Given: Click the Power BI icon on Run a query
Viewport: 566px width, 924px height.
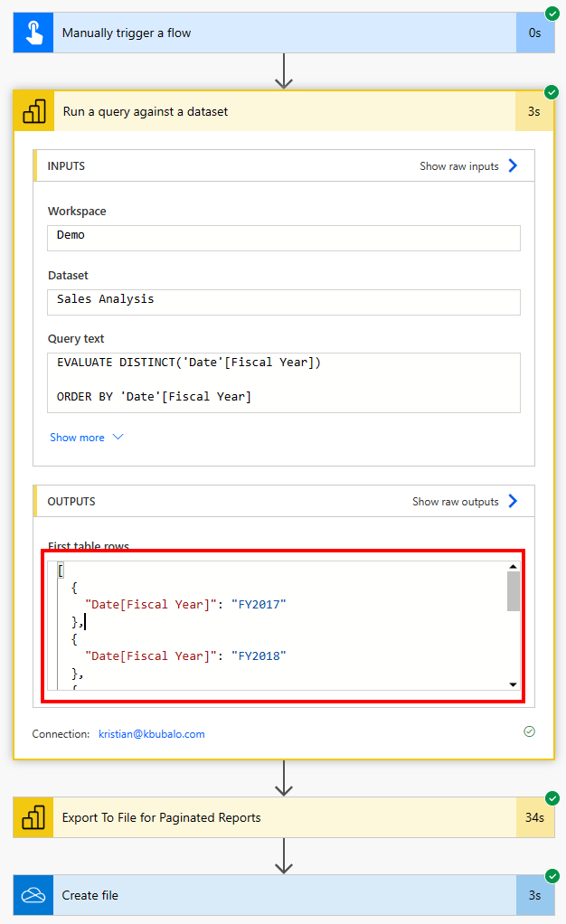Looking at the screenshot, I should 34,112.
